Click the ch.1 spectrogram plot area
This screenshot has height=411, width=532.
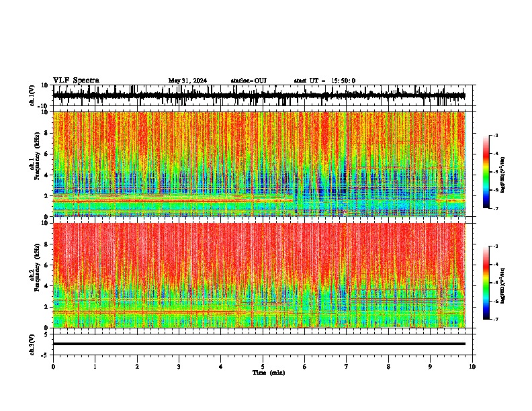(x=259, y=164)
